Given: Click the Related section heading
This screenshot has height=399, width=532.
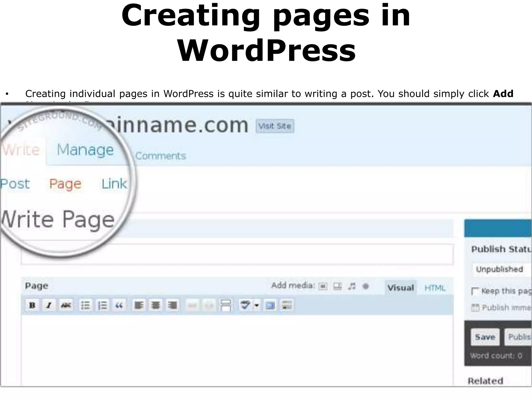Looking at the screenshot, I should (486, 381).
